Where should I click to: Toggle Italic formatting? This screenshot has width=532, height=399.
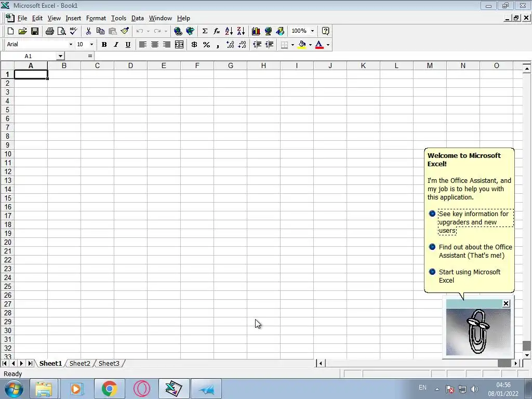[x=116, y=45]
